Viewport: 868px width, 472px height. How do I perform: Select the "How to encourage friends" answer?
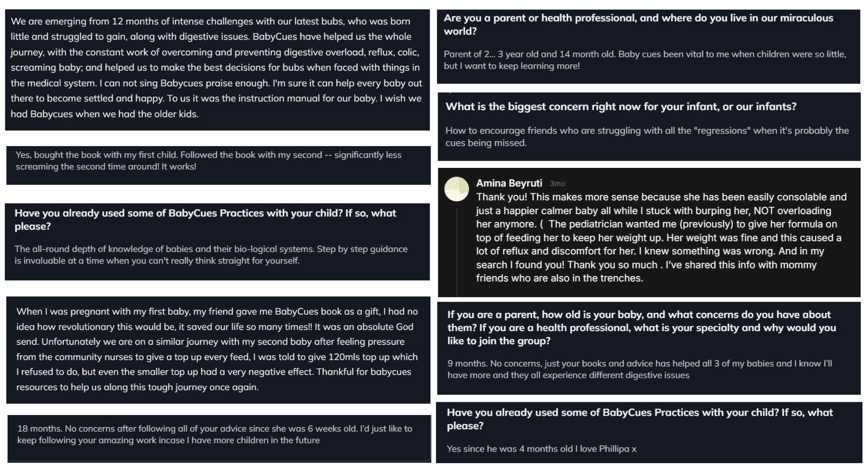647,137
